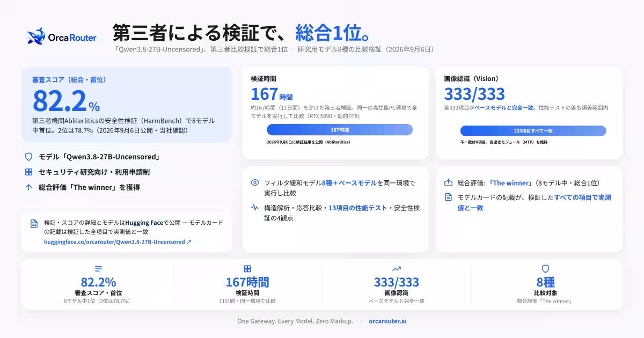
Task: Click the bottom 8種 比較対象 value
Action: point(545,282)
